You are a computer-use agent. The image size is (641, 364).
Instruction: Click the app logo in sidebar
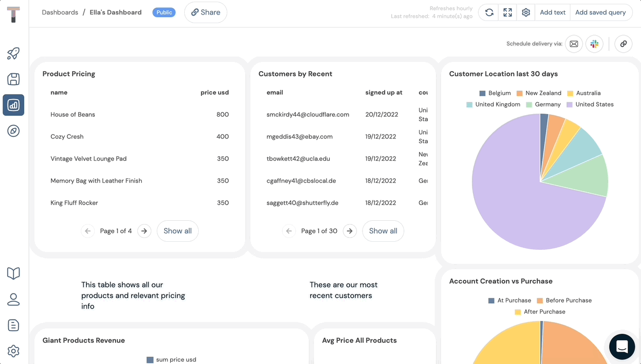tap(13, 15)
